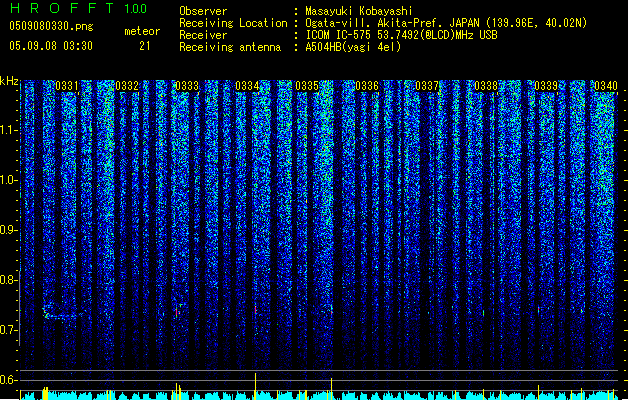Image resolution: width=629 pixels, height=400 pixels.
Task: Click the 0331 time marker
Action: 67,86
